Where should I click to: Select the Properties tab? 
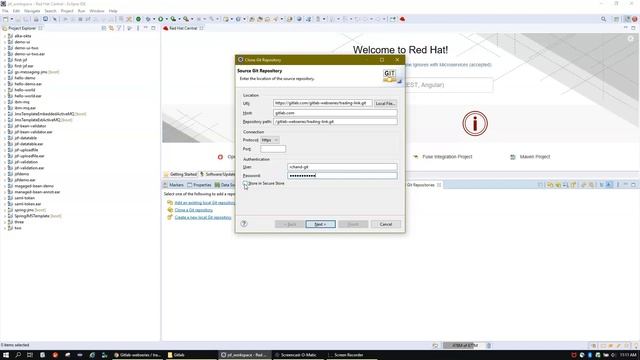199,185
